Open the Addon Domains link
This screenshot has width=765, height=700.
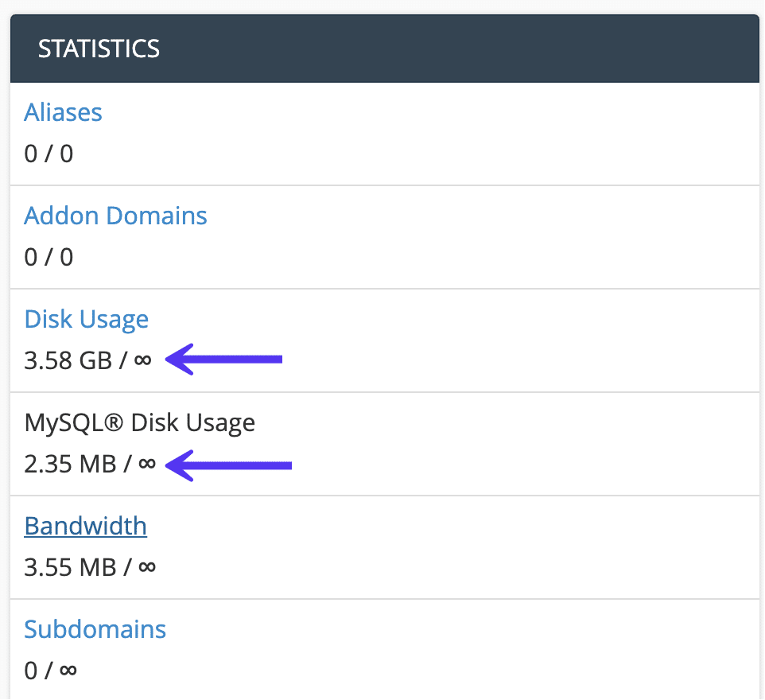point(115,216)
